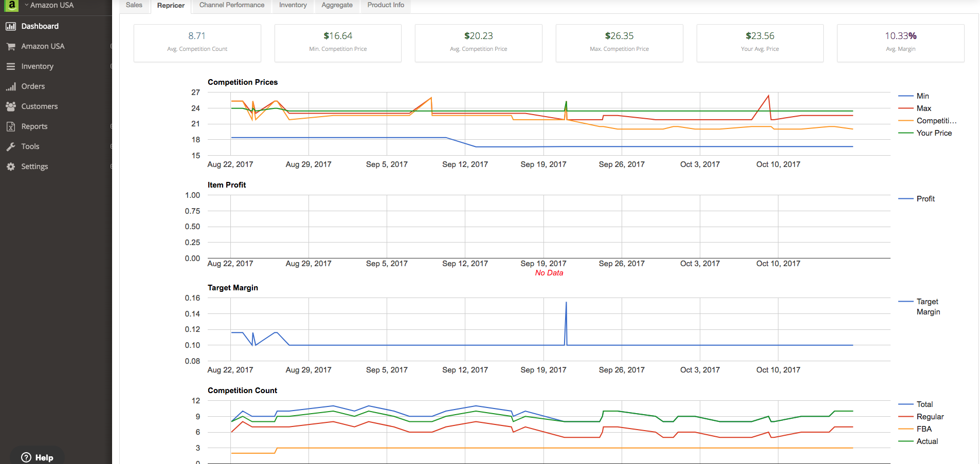Screen dimensions: 980x464
Task: Click the Help question mark icon
Action: pos(26,457)
